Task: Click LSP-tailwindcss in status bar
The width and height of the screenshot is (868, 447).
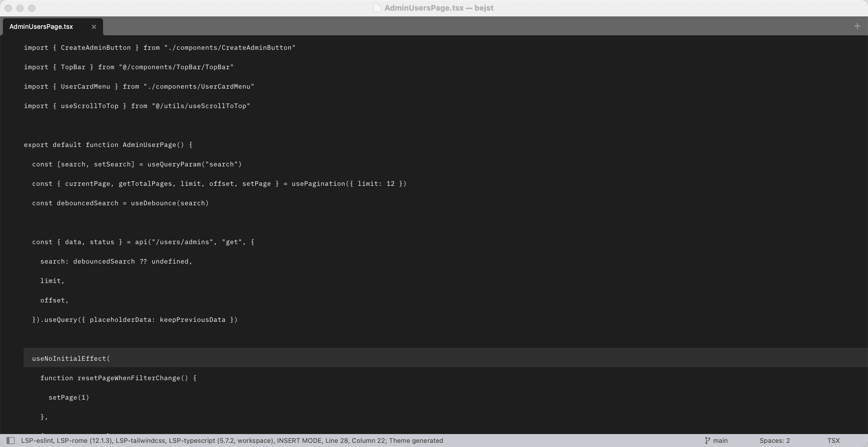Action: (140, 441)
